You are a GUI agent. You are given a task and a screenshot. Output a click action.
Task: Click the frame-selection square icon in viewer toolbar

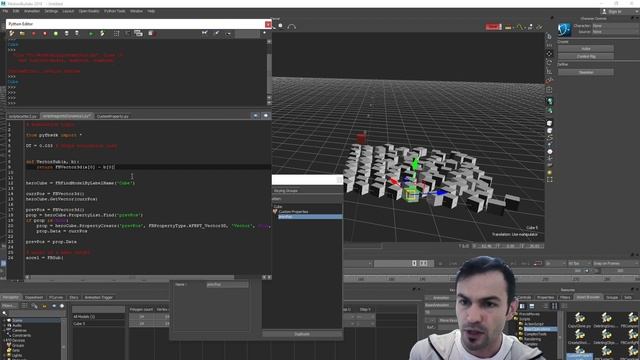tap(550, 179)
